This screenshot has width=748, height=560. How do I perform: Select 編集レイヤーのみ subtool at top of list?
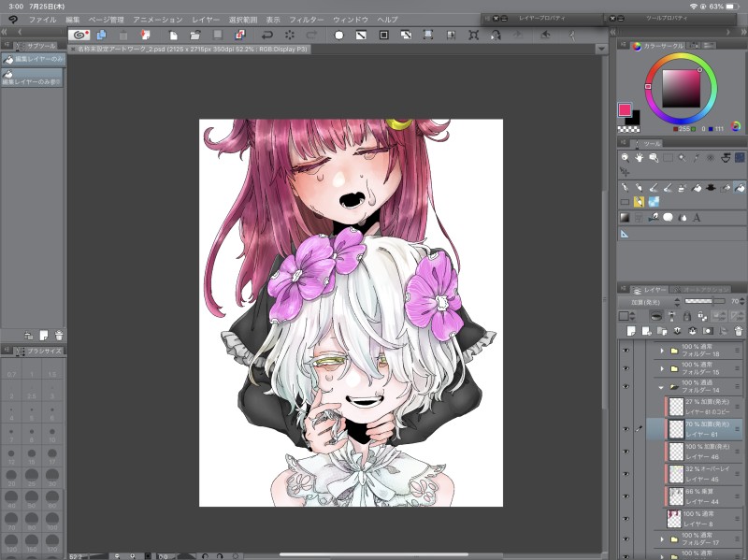tap(33, 59)
